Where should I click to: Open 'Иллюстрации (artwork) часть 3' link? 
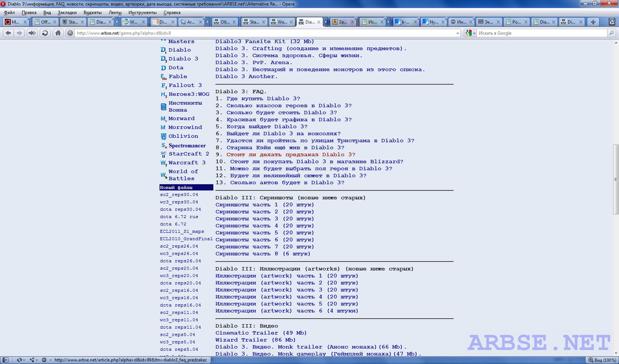287,290
